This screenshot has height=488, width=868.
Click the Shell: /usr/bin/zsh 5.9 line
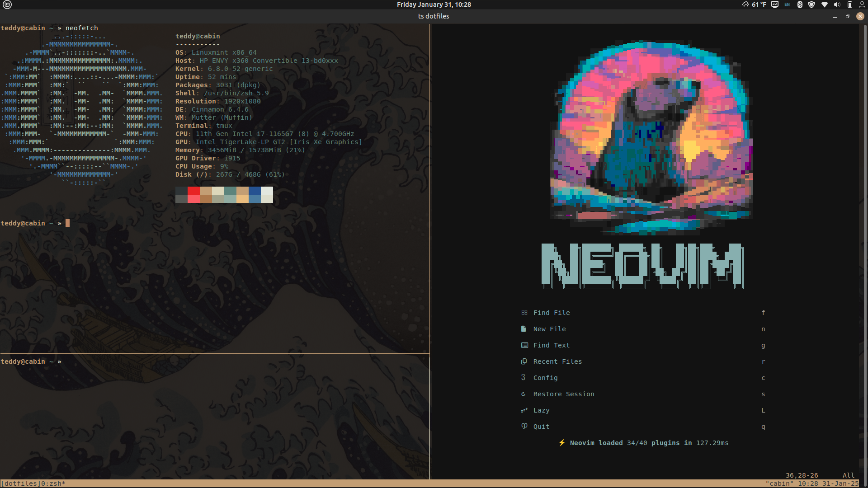coord(222,93)
